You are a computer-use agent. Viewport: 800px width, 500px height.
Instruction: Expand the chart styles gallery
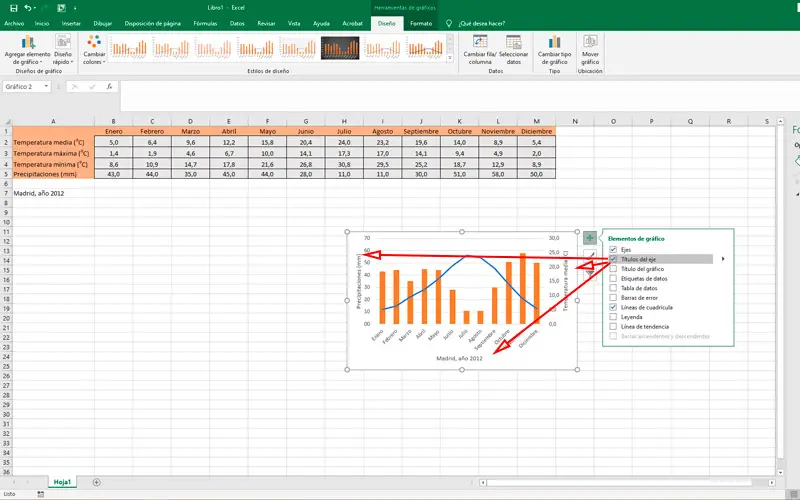[450, 58]
